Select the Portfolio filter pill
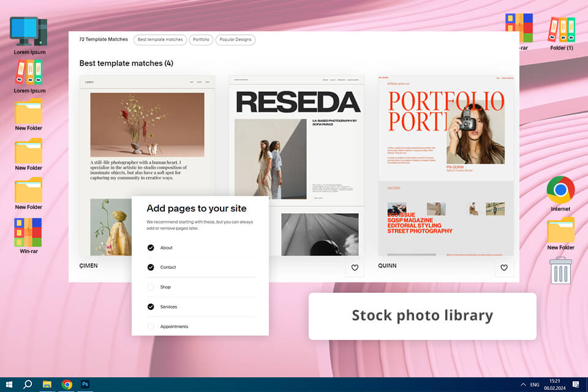 point(201,40)
